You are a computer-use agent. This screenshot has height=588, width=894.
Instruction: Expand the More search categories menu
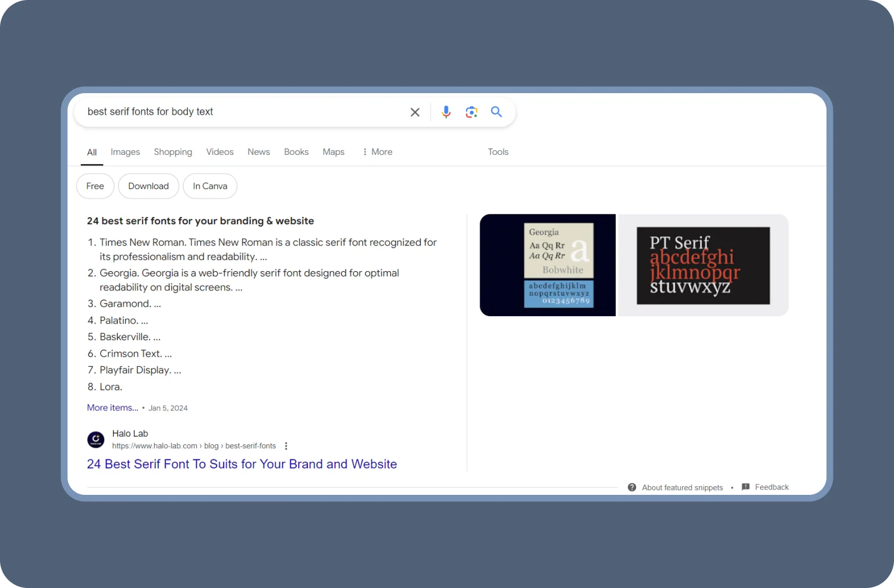[377, 152]
